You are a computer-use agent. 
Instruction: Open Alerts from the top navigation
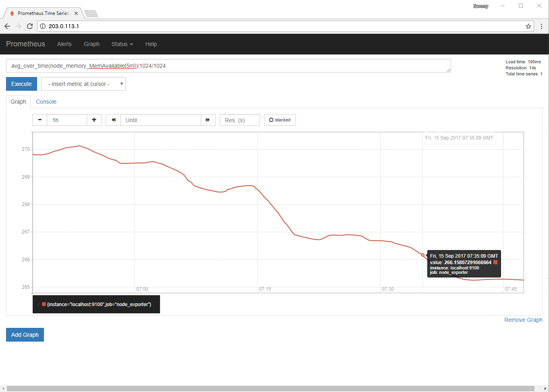pyautogui.click(x=64, y=44)
